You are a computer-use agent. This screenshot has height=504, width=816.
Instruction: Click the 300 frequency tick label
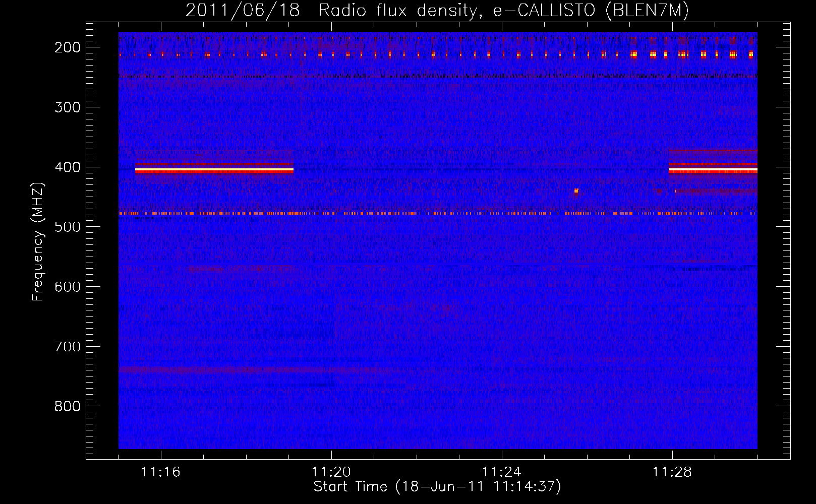(x=67, y=107)
